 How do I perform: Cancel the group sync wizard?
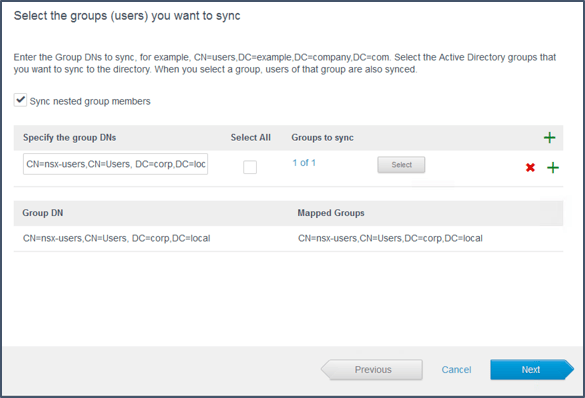coord(456,369)
